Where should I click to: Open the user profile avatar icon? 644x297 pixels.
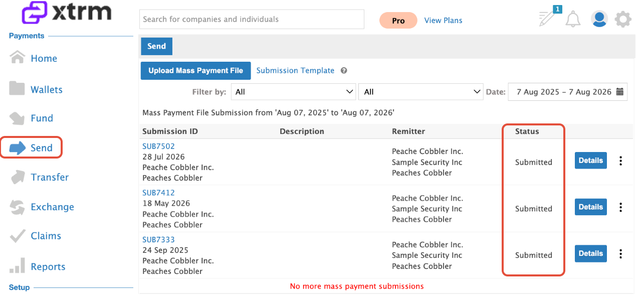click(599, 19)
